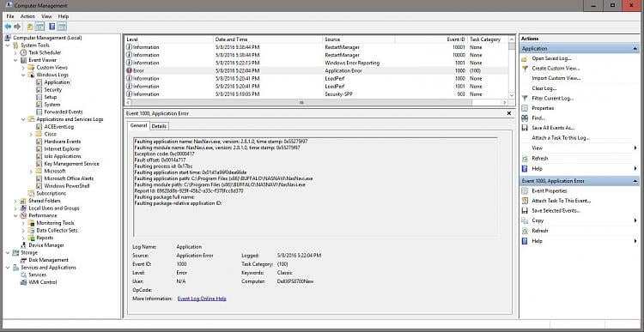
Task: Expand the Shared Folders node
Action: click(x=15, y=201)
